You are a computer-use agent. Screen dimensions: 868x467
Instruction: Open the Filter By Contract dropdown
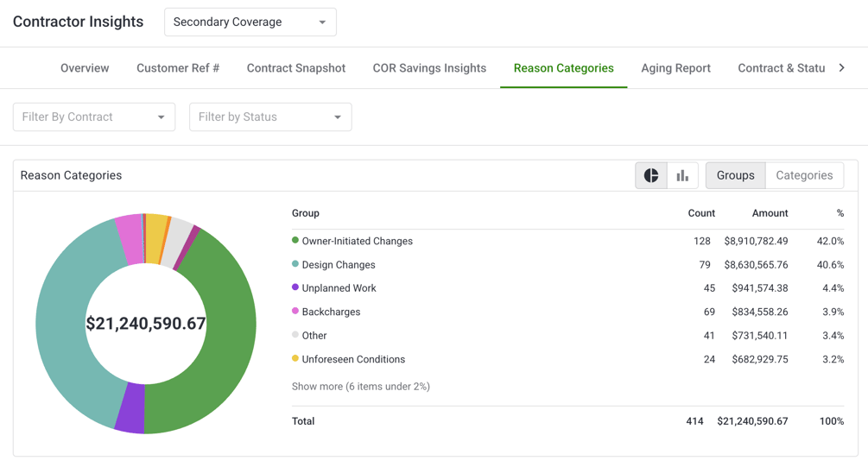(x=94, y=117)
